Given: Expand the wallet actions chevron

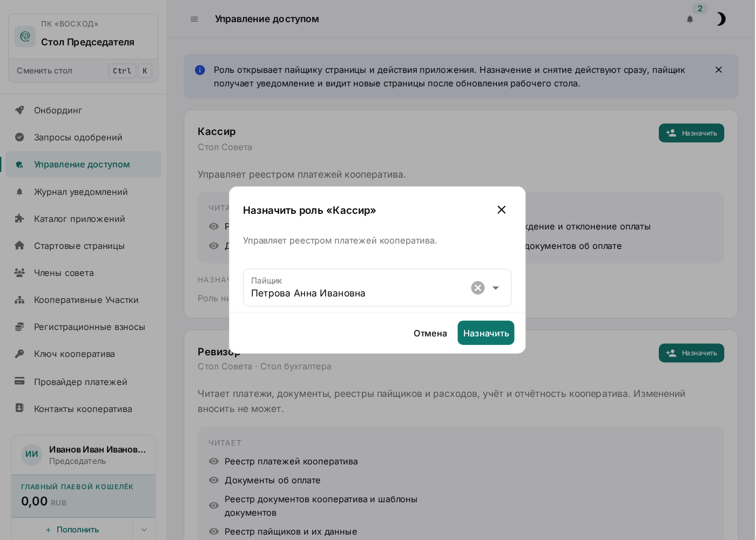Looking at the screenshot, I should coord(144,530).
